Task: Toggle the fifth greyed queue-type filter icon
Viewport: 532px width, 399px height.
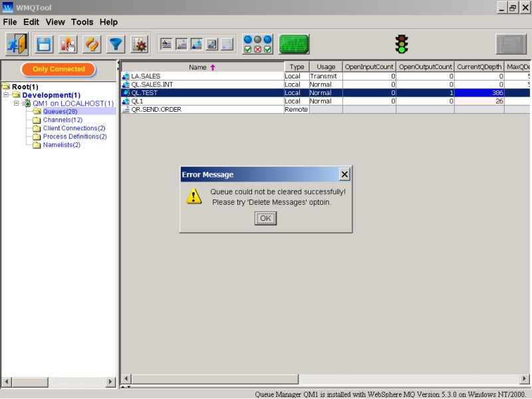Action: [x=227, y=44]
